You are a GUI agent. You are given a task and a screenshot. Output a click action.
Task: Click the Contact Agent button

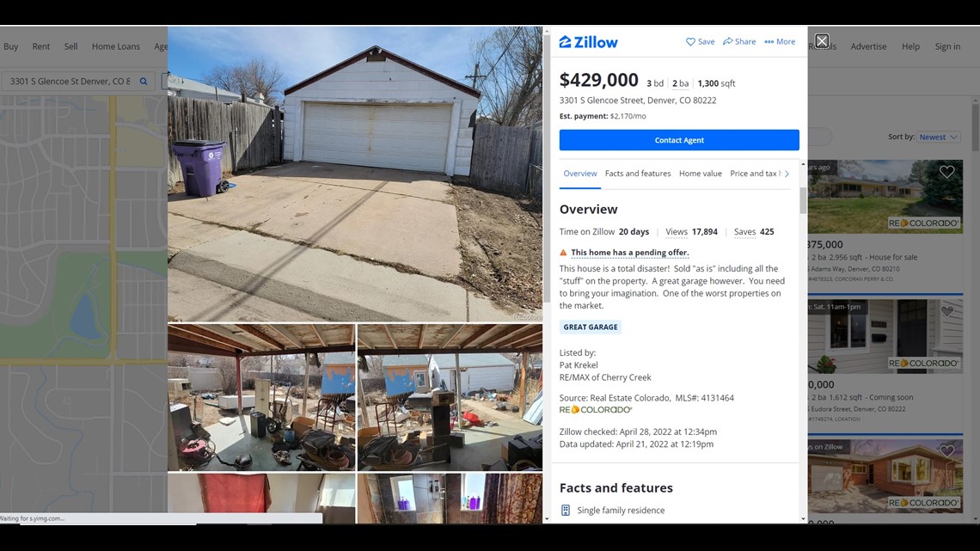click(679, 140)
